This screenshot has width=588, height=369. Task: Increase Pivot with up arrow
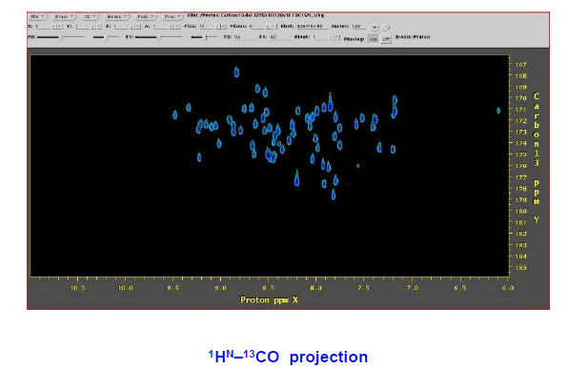coord(333,37)
